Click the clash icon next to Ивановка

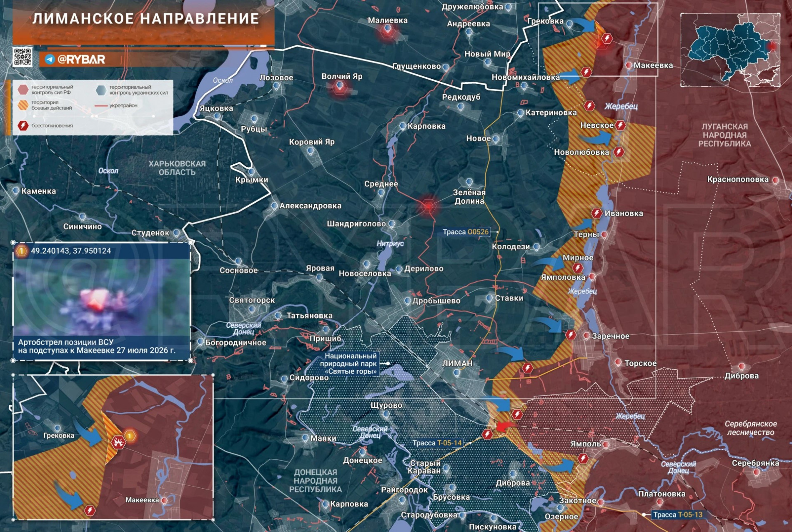[597, 213]
